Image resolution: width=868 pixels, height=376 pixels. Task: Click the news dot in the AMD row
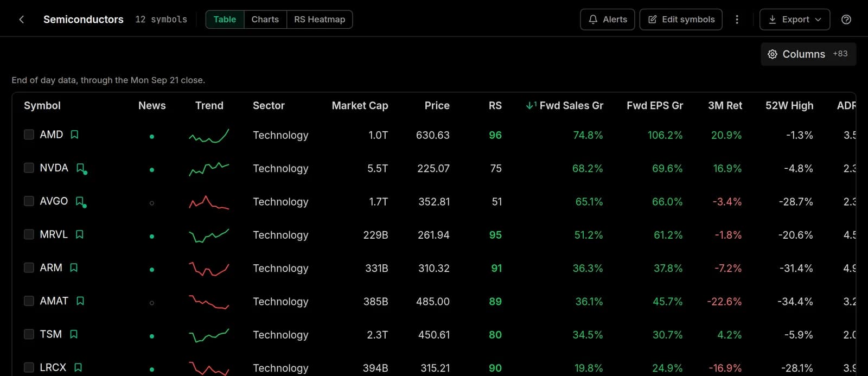pyautogui.click(x=152, y=137)
